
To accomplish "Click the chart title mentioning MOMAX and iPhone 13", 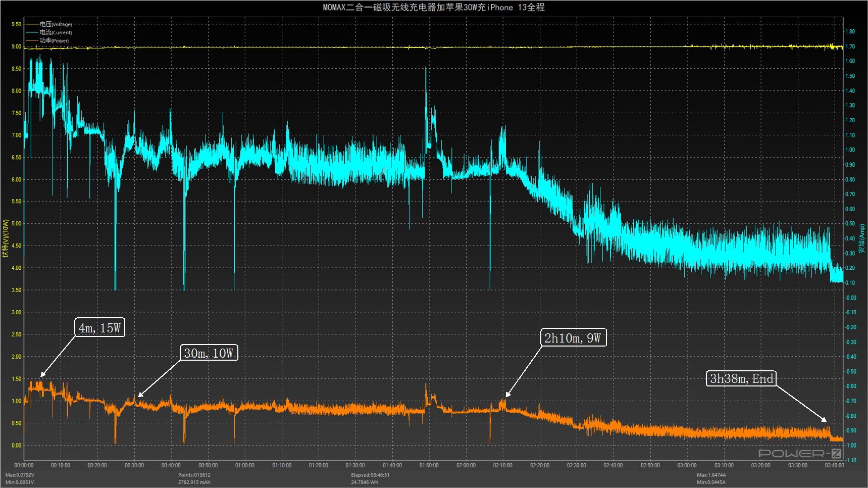I will point(434,7).
